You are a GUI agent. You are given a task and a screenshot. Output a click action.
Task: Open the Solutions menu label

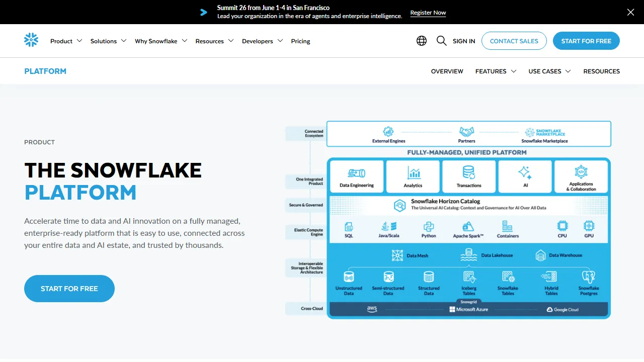[x=104, y=41]
